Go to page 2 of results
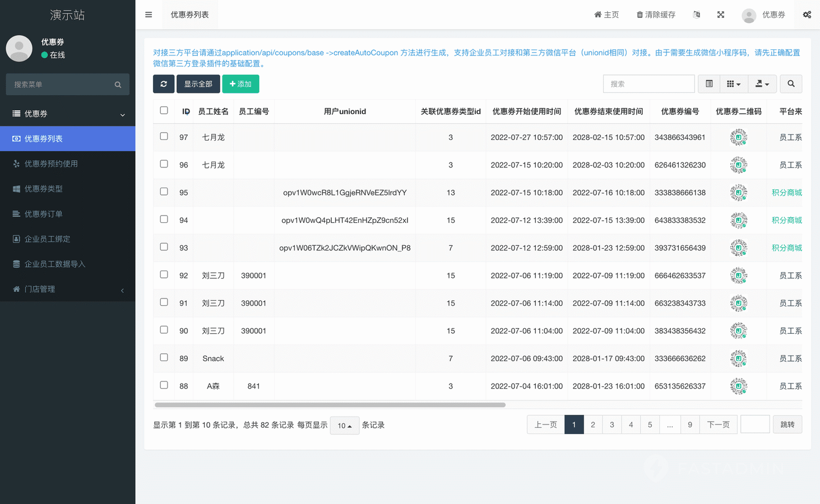The width and height of the screenshot is (820, 504). [x=593, y=424]
